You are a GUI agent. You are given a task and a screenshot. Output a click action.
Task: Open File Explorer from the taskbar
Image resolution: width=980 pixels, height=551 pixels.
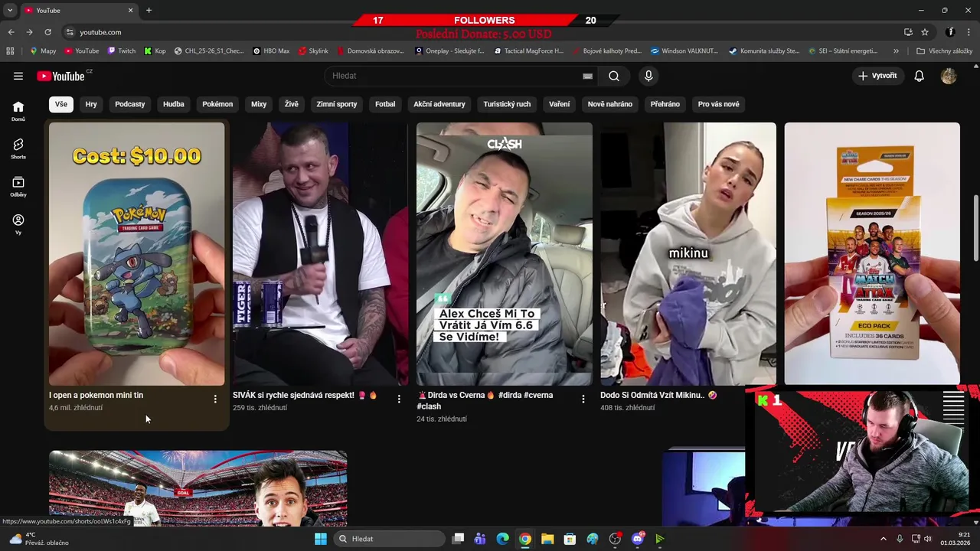[x=547, y=539]
